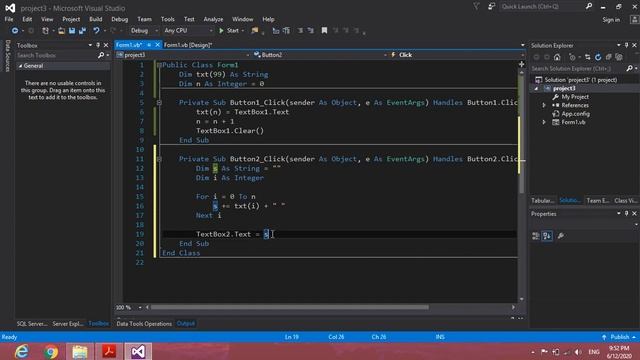The width and height of the screenshot is (640, 360).
Task: Decrease line indent in the toolbar
Action: [x=300, y=31]
